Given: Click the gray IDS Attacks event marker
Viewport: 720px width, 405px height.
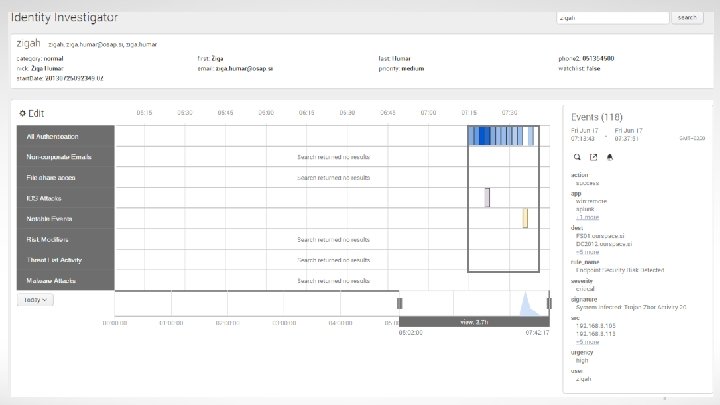Looking at the screenshot, I should click(x=487, y=197).
